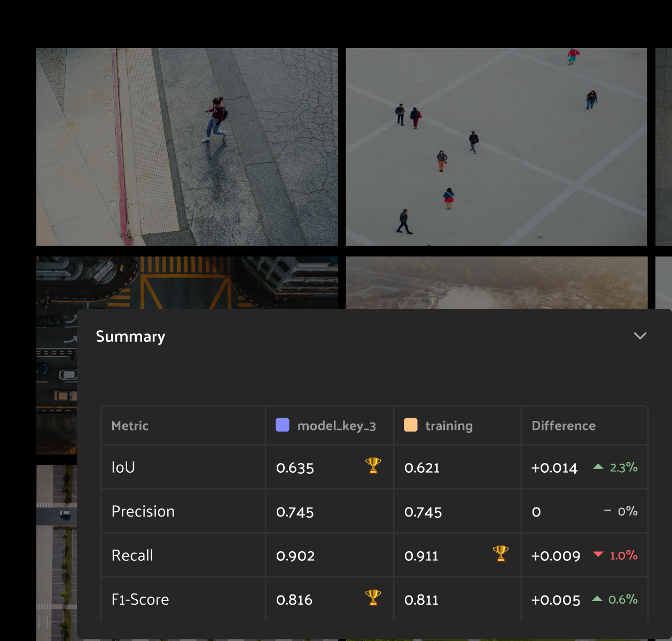Click the trophy icon beside Recall 0.911

coord(500,554)
